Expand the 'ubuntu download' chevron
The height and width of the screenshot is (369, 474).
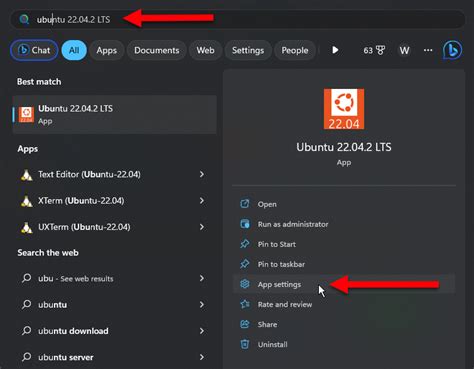coord(202,331)
